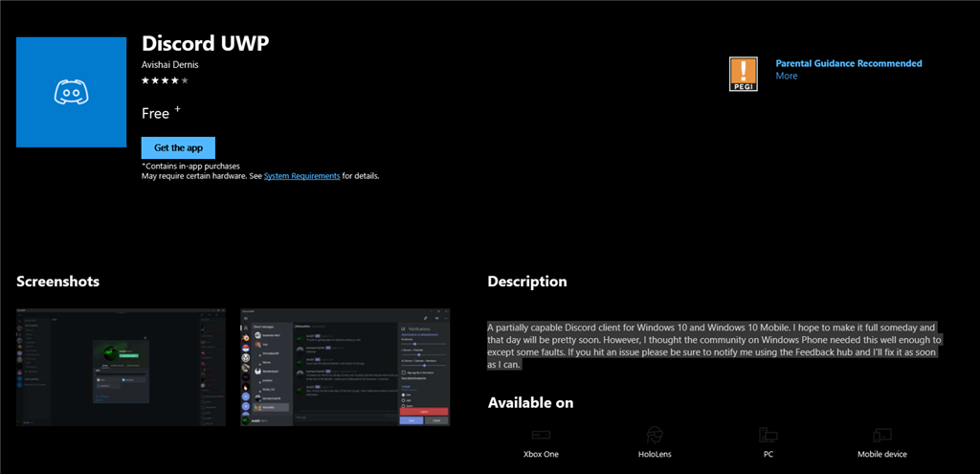The image size is (980, 474).
Task: Click the Xbox One device icon
Action: pos(541,435)
